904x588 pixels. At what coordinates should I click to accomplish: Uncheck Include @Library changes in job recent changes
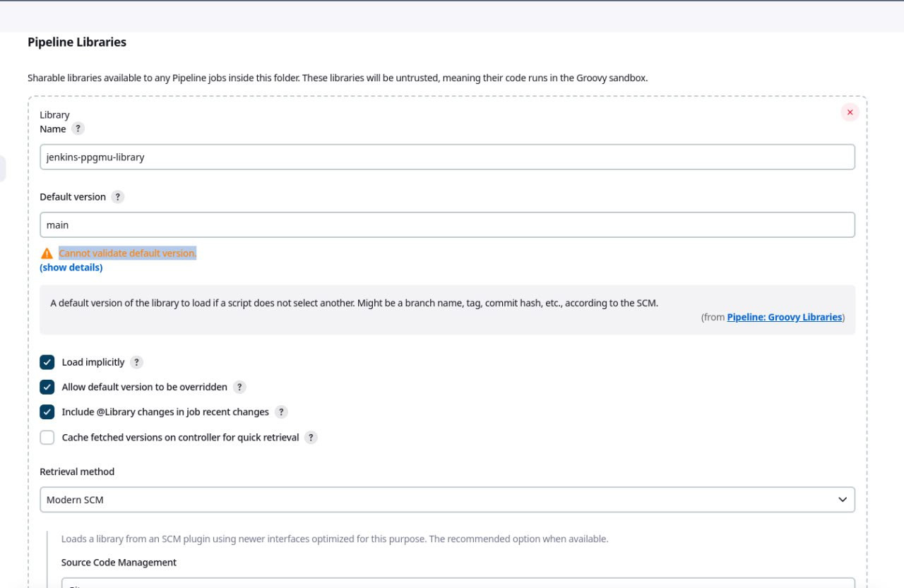(x=47, y=412)
